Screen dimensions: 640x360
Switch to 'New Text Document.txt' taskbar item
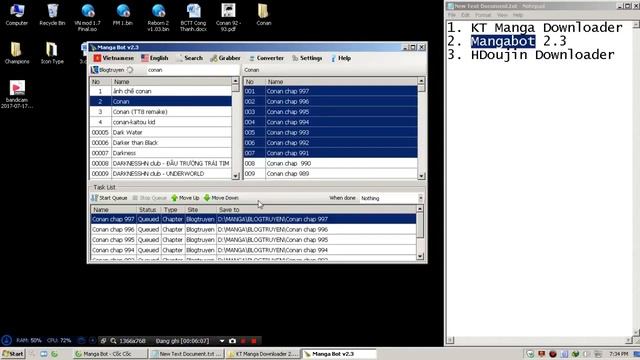tap(186, 354)
